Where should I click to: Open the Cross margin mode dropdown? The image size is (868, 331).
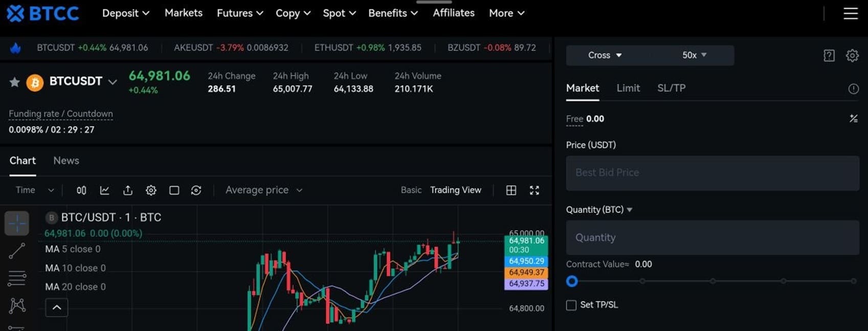pyautogui.click(x=605, y=55)
